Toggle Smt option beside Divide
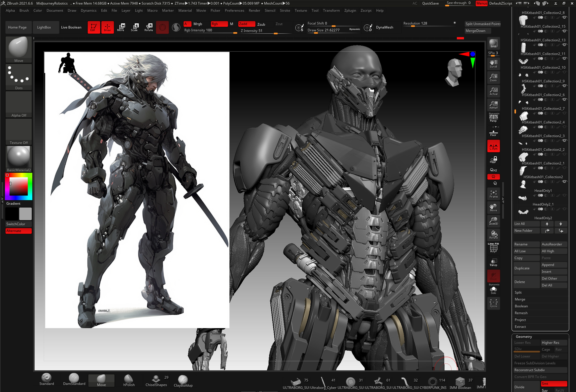This screenshot has width=576, height=392. [554, 384]
